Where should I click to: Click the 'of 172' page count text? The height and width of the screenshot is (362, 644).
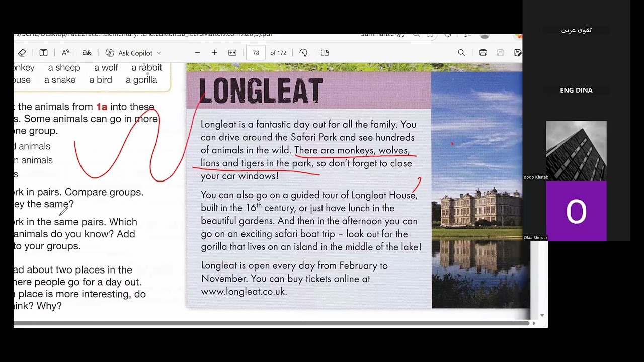point(278,53)
